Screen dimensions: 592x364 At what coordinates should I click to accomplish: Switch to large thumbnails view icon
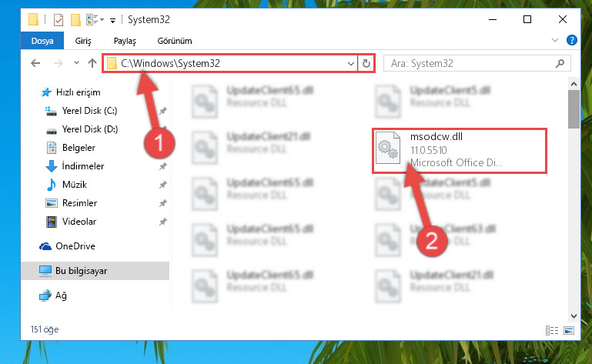(569, 331)
